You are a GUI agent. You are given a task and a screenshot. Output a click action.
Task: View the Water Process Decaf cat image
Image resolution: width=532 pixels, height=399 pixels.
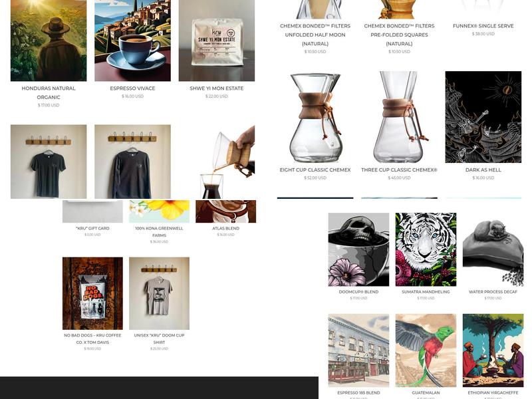tap(493, 249)
